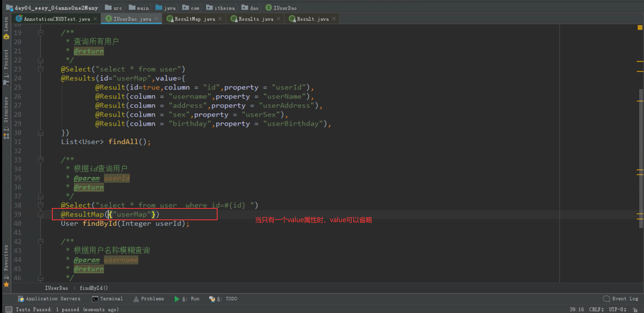Toggle tool window bars in status corner
Screen dimensions: 644x313
click(9, 309)
